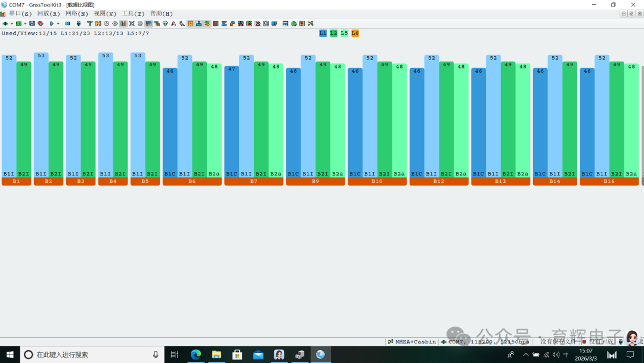Click the clock toolbar icon
The height and width of the screenshot is (363, 644).
point(106,23)
